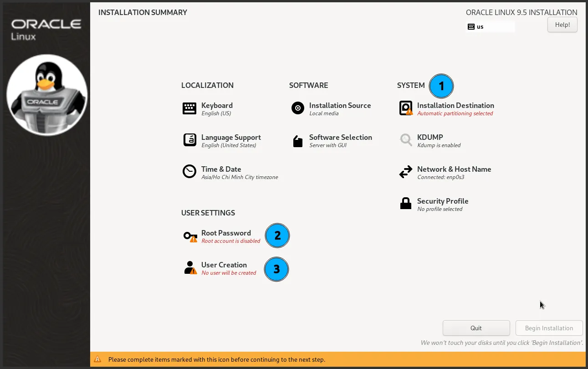Click the Software Selection package icon

(297, 141)
